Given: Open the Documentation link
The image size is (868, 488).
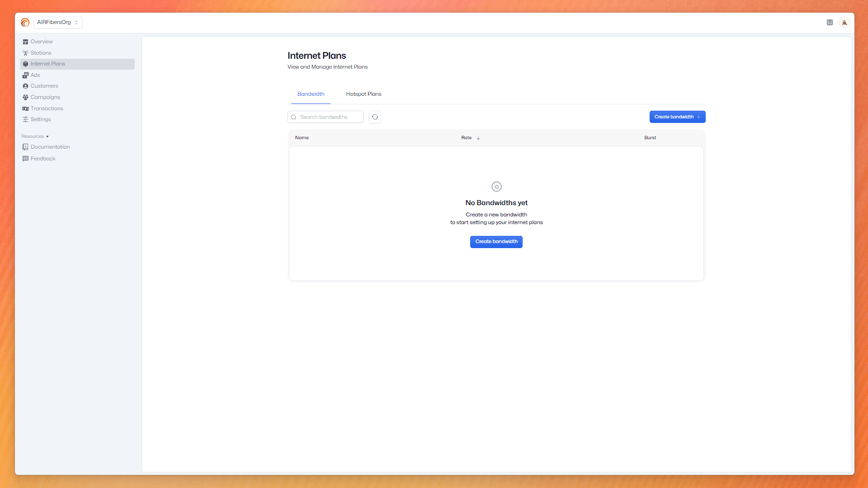Looking at the screenshot, I should tap(50, 147).
